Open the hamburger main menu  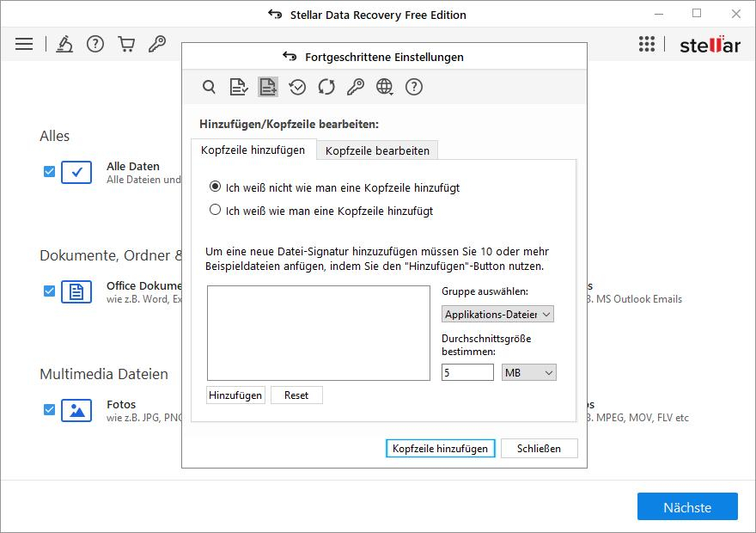point(24,44)
